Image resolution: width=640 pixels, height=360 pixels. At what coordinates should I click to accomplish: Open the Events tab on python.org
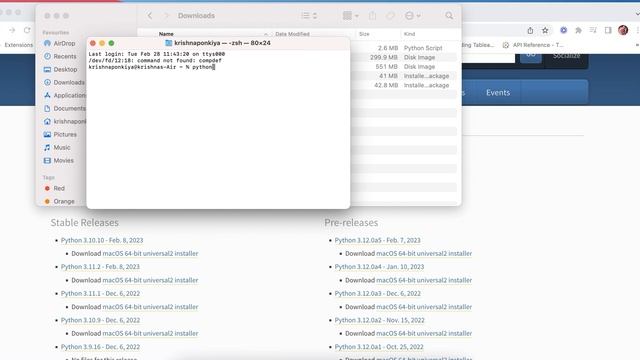[x=498, y=93]
